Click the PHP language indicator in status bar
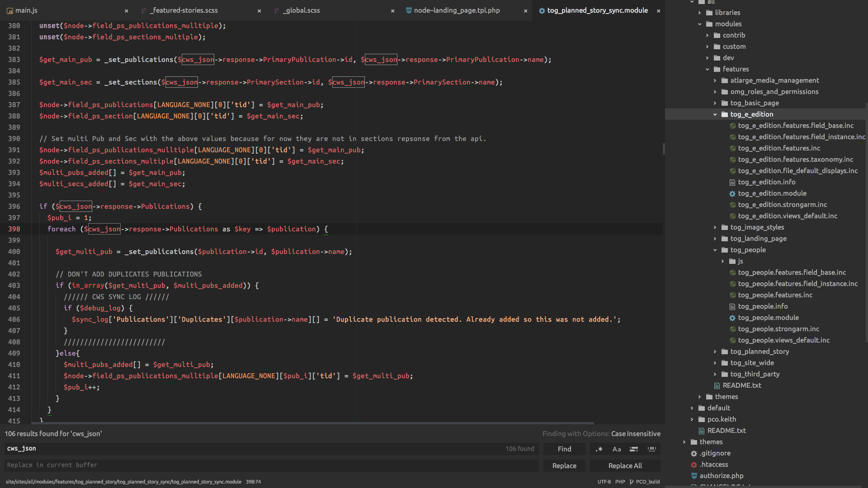The image size is (868, 488). pyautogui.click(x=620, y=481)
